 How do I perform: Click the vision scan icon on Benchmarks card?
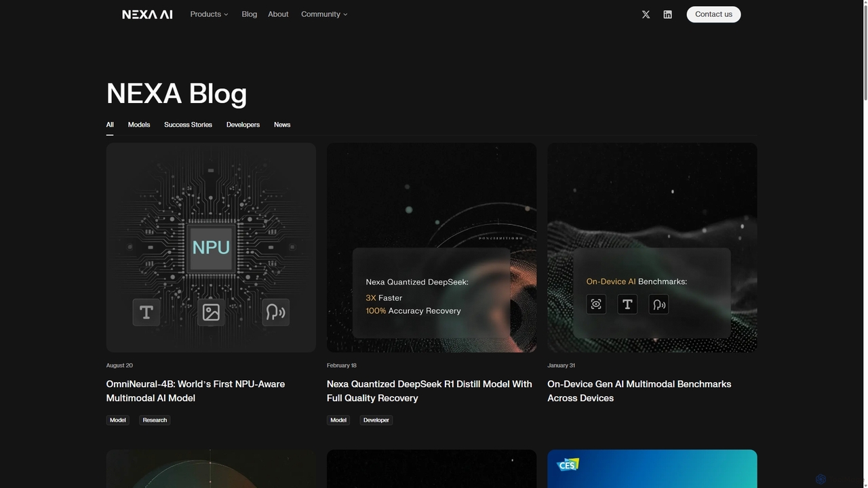(596, 304)
